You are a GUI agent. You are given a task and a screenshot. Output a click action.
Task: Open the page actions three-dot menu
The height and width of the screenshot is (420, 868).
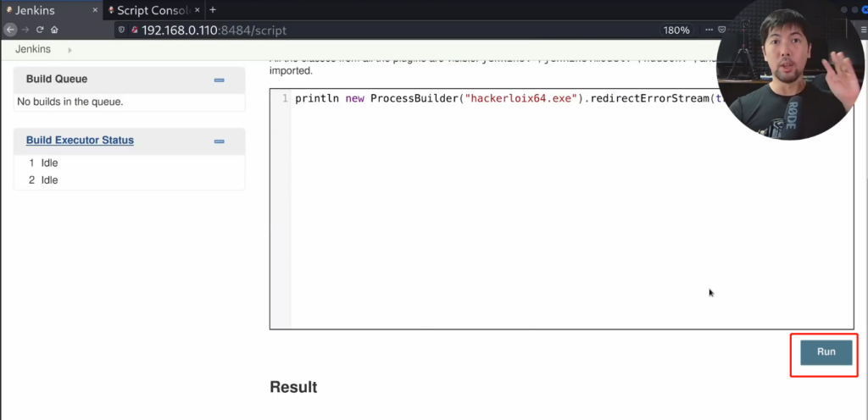(x=709, y=30)
